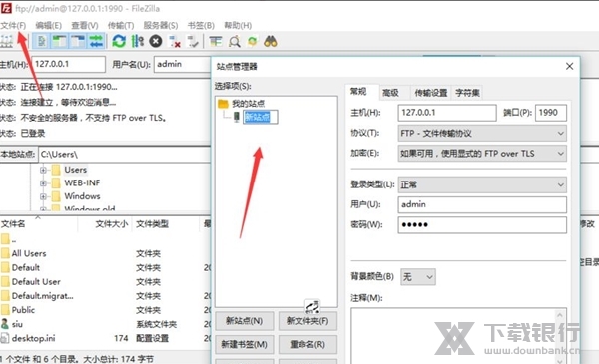This screenshot has width=599, height=364.
Task: Toggle directory comparison magnifier icon
Action: point(235,41)
